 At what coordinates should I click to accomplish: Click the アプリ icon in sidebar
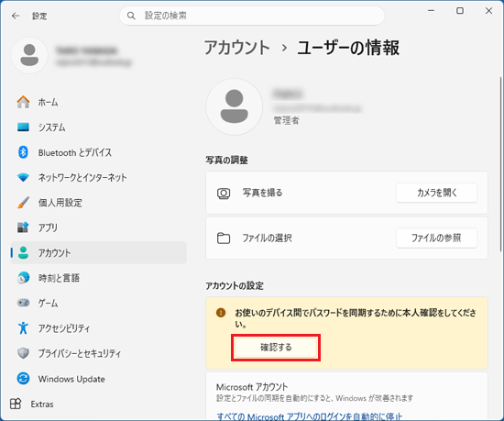click(x=23, y=227)
